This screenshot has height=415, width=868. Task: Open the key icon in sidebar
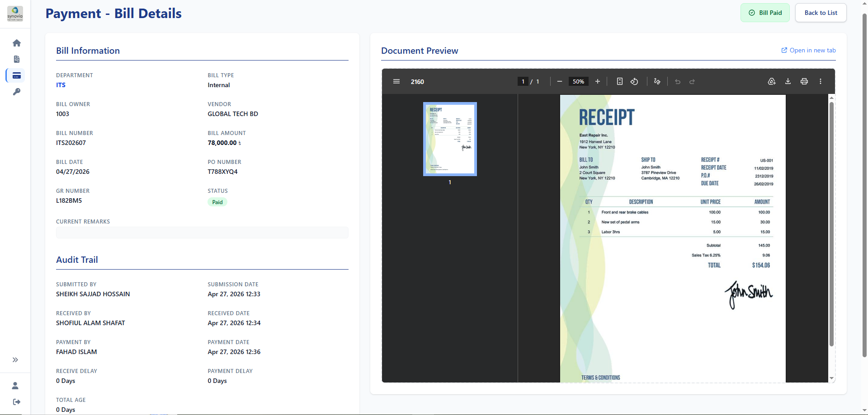17,92
